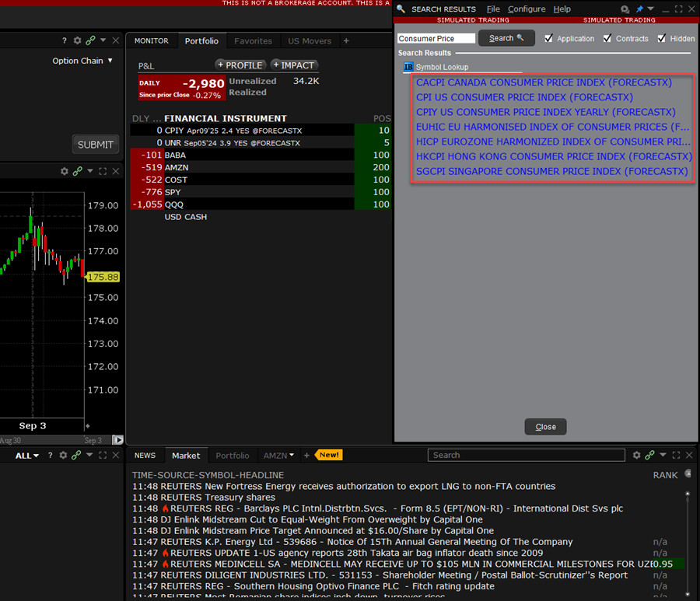700x601 pixels.
Task: Select the CPIY Apr09'25 2.4 YES row
Action: (261, 131)
